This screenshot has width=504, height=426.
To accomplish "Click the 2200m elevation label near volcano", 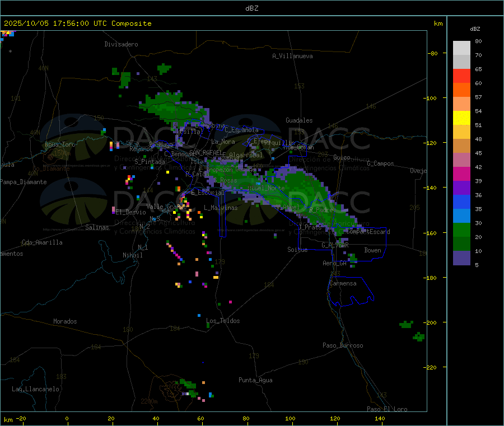I will pyautogui.click(x=149, y=401).
